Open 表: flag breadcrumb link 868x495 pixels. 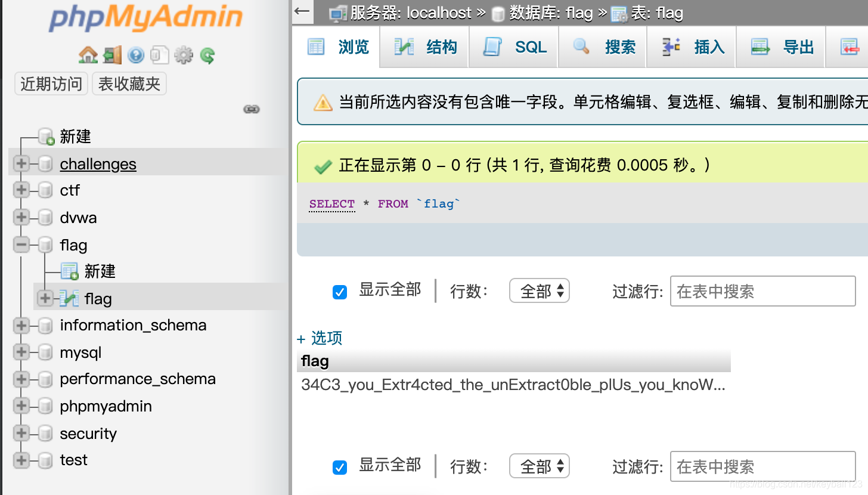[x=657, y=13]
